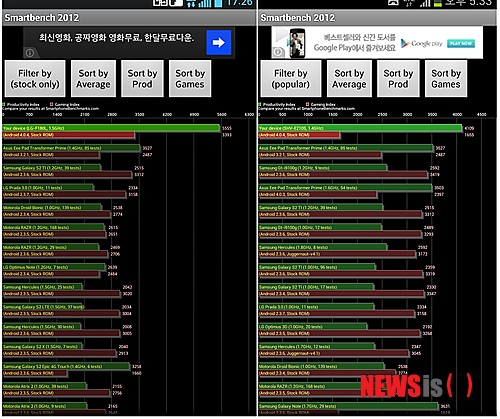Image resolution: width=500 pixels, height=419 pixels.
Task: Tap Sort by Average on the popular screen
Action: point(349,79)
